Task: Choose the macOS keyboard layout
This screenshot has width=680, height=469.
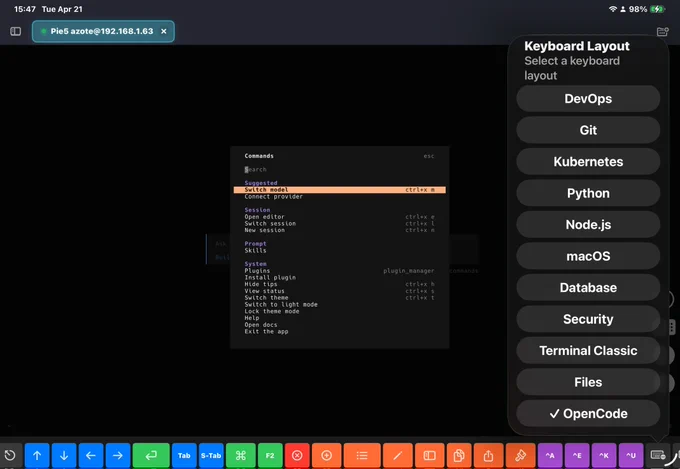Action: (588, 256)
